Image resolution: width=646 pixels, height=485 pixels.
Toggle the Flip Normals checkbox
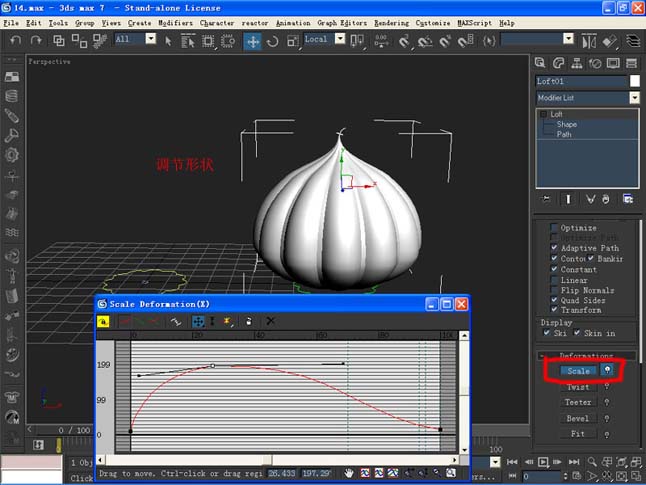click(554, 290)
